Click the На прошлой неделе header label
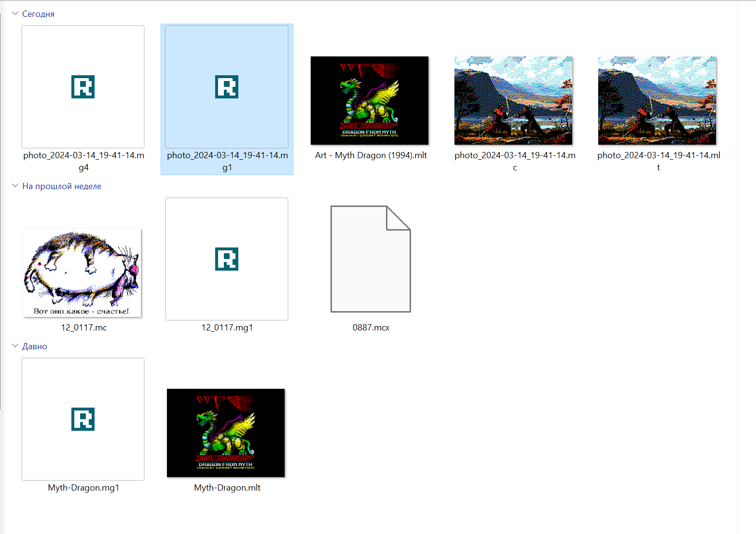This screenshot has width=756, height=534. [62, 186]
